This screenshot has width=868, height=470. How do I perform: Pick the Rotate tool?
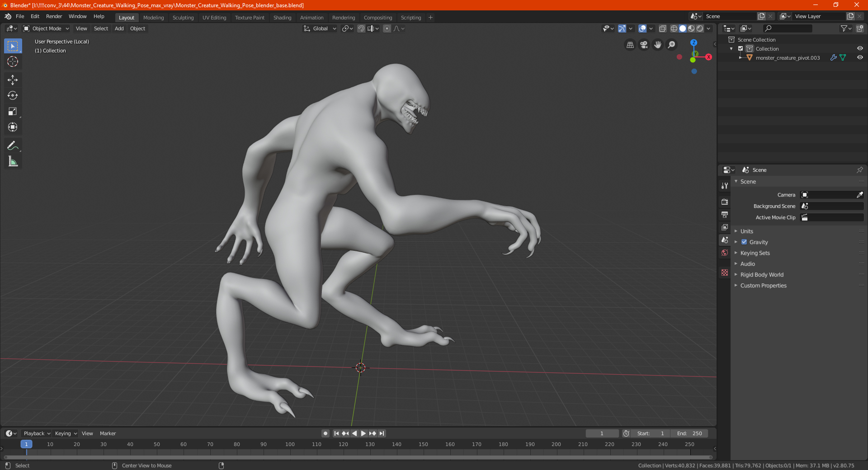[13, 95]
